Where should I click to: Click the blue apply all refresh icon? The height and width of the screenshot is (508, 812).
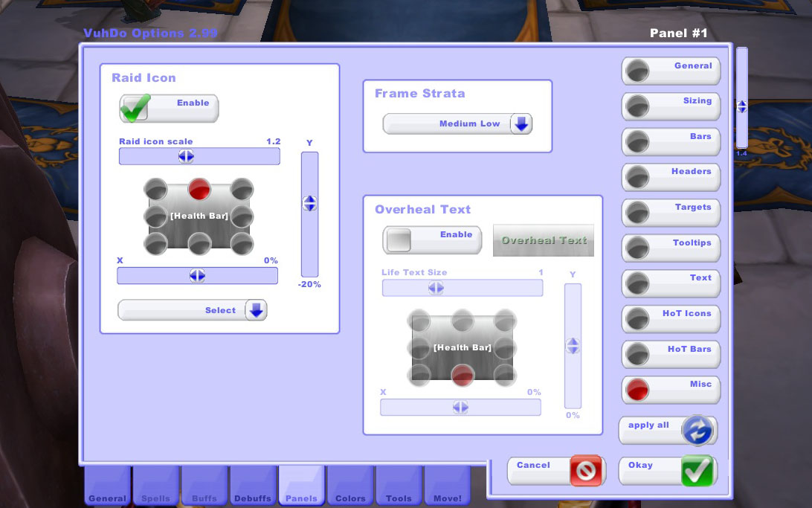pyautogui.click(x=699, y=430)
